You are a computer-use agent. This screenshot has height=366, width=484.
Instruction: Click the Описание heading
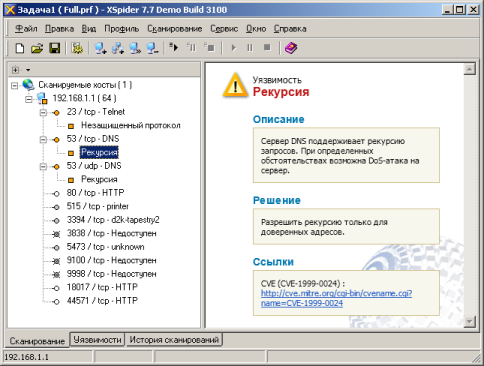278,119
